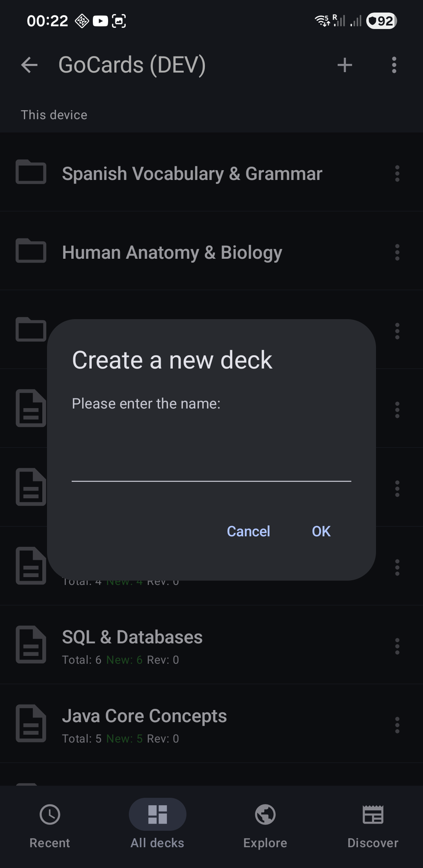Confirm the new deck with OK
The width and height of the screenshot is (423, 868).
click(321, 532)
